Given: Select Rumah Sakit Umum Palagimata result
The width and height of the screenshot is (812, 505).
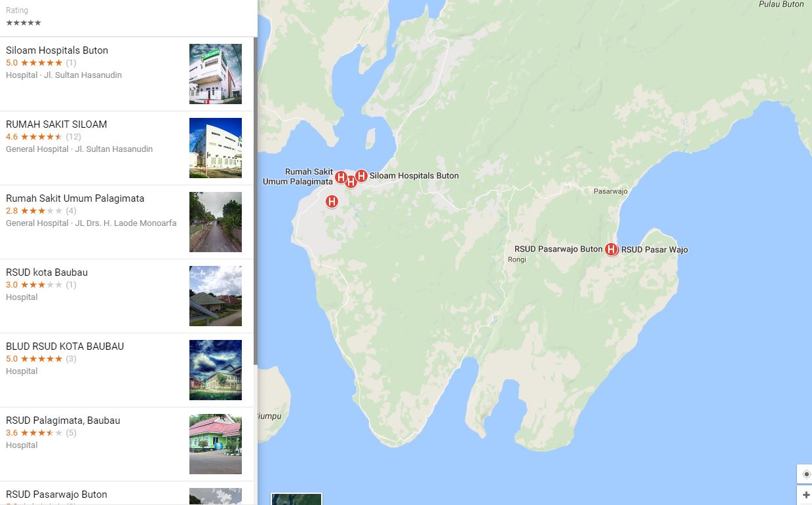Looking at the screenshot, I should point(126,222).
